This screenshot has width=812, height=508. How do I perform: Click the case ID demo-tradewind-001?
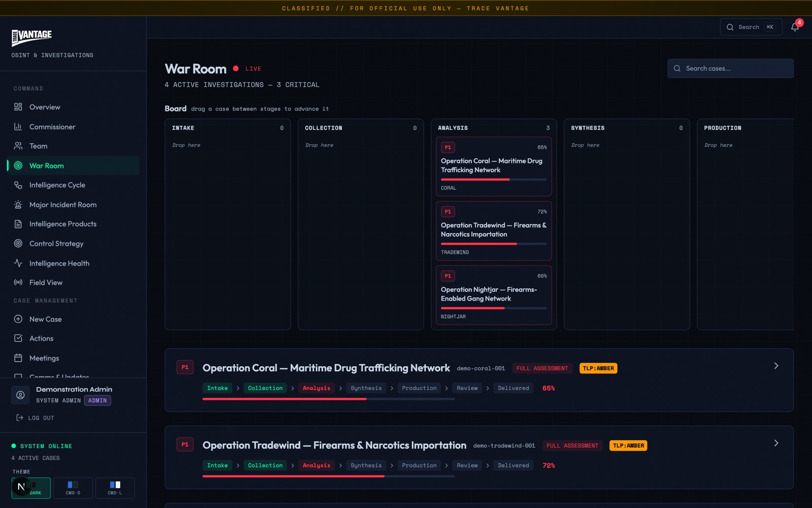pos(504,446)
